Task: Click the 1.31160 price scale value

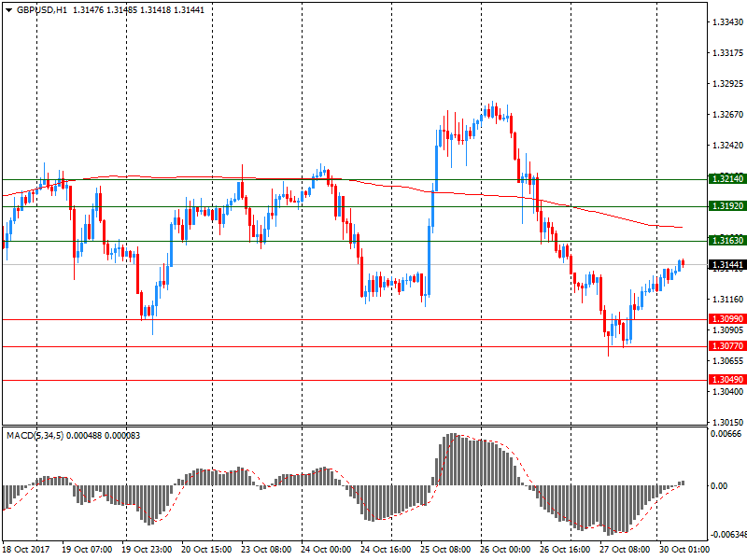Action: (x=727, y=300)
